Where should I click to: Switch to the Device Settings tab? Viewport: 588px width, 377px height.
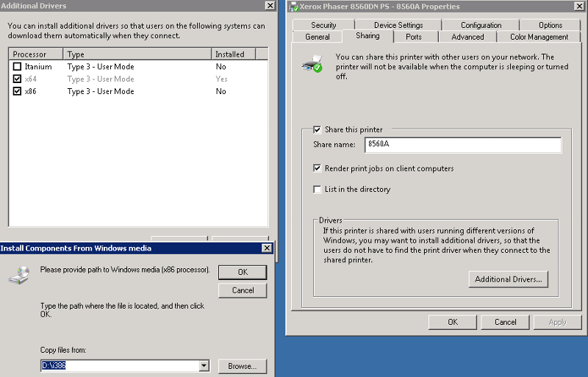click(398, 25)
